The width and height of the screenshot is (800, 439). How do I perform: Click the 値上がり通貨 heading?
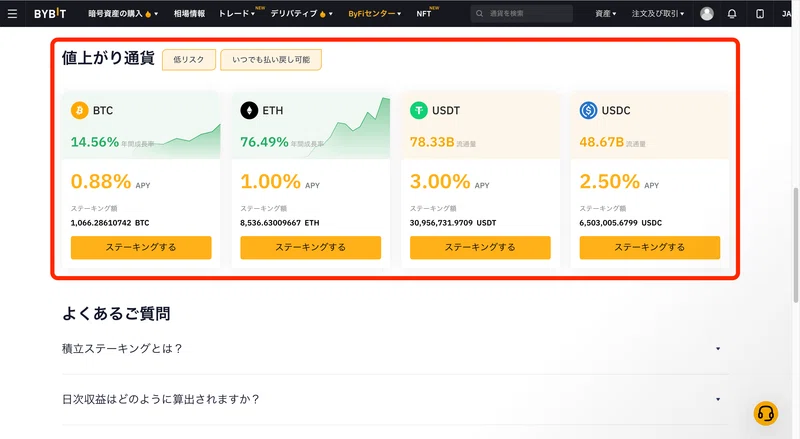click(108, 58)
